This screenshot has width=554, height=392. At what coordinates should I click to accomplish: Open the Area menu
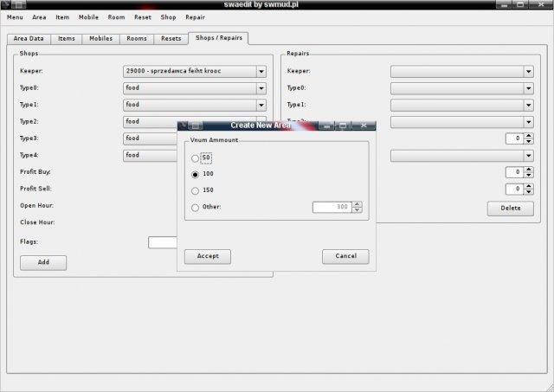point(39,17)
